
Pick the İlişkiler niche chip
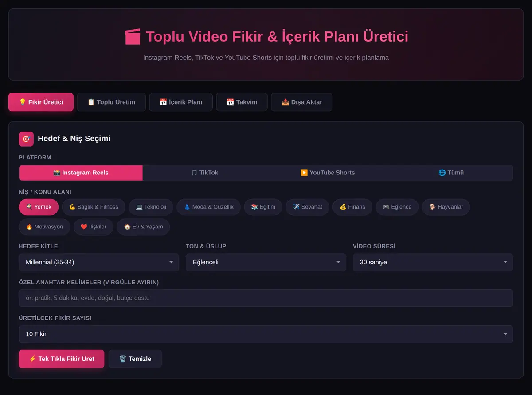coord(93,227)
